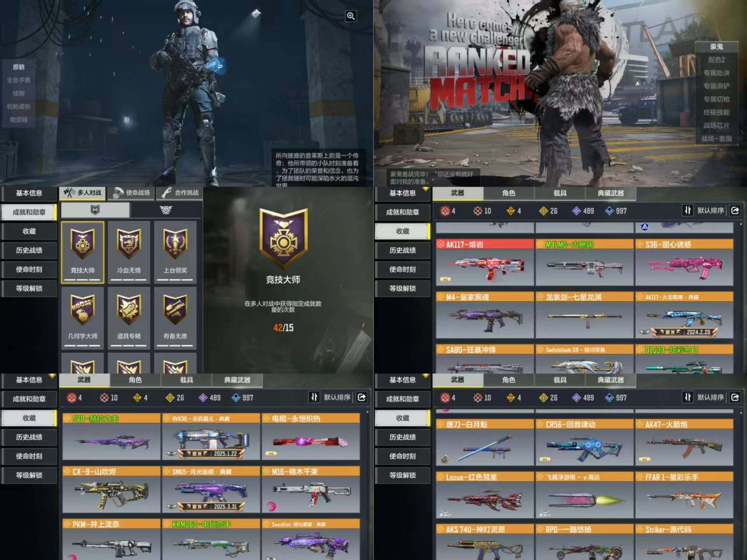Click the large 竞技大师 badge preview
The image size is (747, 560).
[x=283, y=238]
